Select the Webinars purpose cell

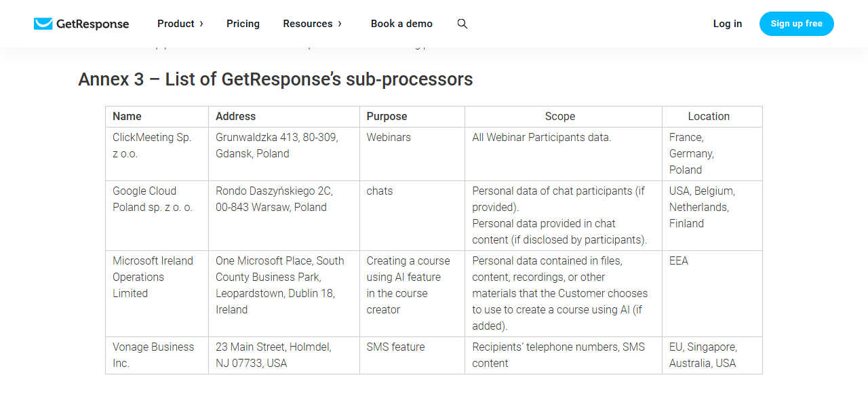[412, 154]
